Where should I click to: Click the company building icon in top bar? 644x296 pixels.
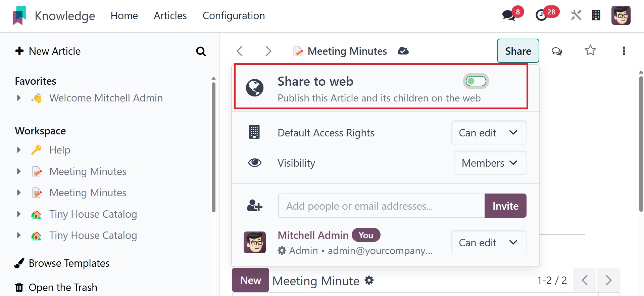(596, 15)
